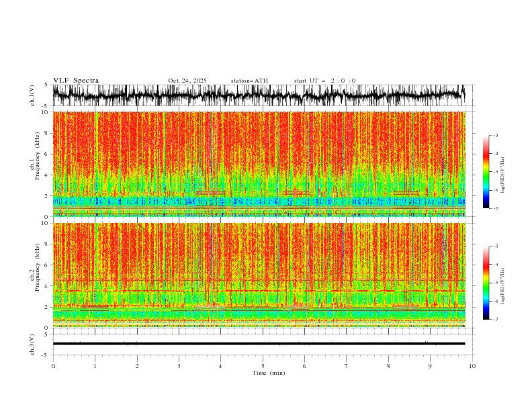The width and height of the screenshot is (532, 411).
Task: Click the 'Time (min)' axis label
Action: coord(269,373)
